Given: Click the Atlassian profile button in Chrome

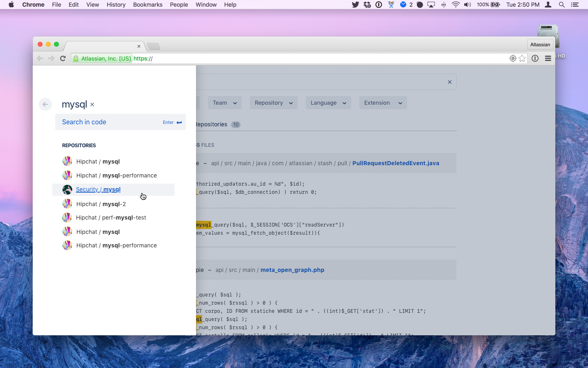Looking at the screenshot, I should 540,45.
